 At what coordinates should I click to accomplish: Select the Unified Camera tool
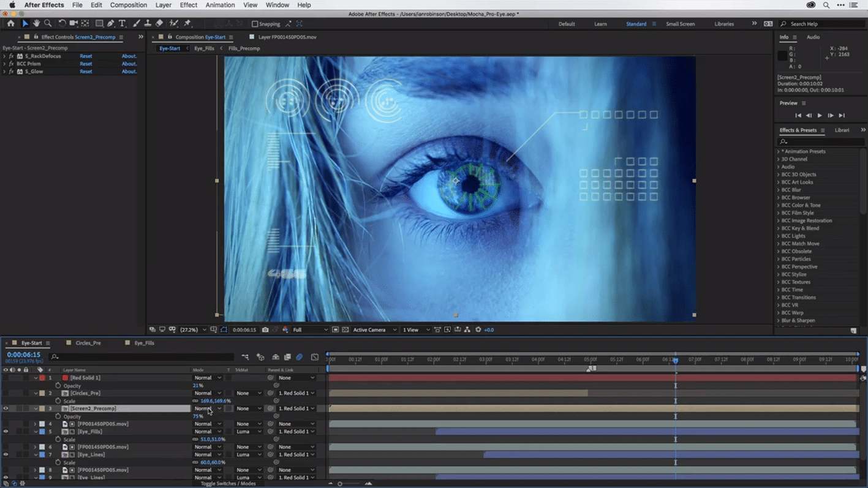[74, 23]
